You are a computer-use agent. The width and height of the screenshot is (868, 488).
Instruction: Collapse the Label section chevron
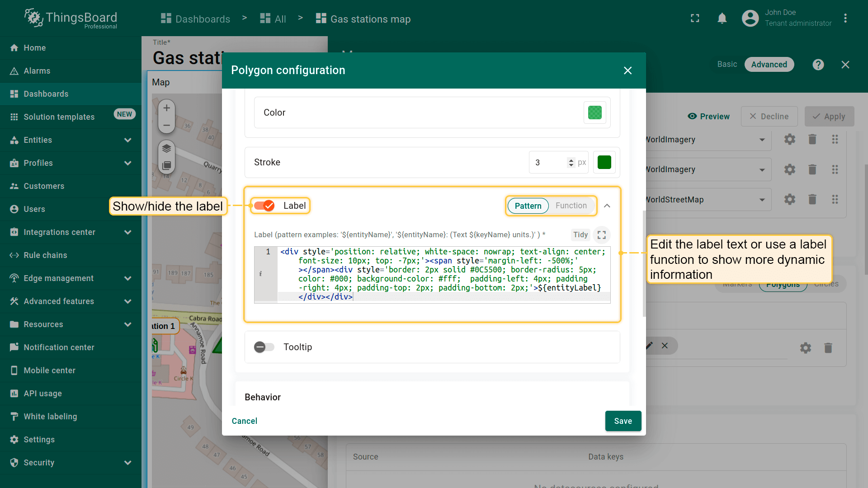607,206
